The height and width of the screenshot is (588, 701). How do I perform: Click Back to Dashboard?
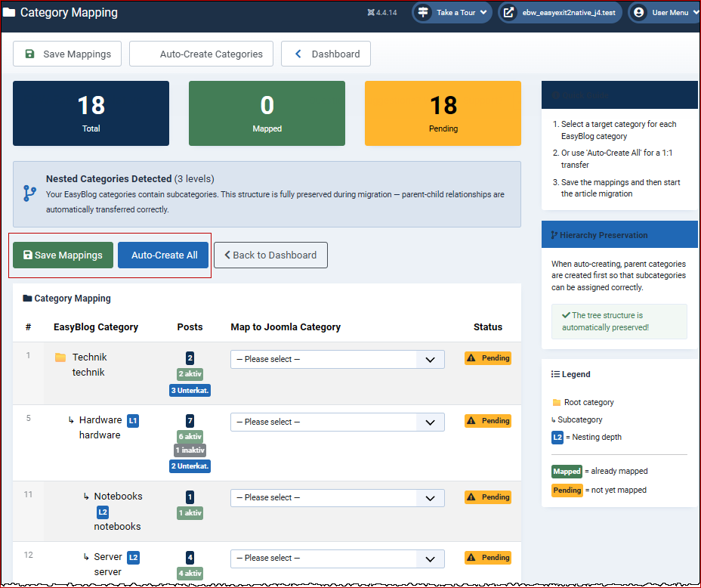pyautogui.click(x=270, y=255)
